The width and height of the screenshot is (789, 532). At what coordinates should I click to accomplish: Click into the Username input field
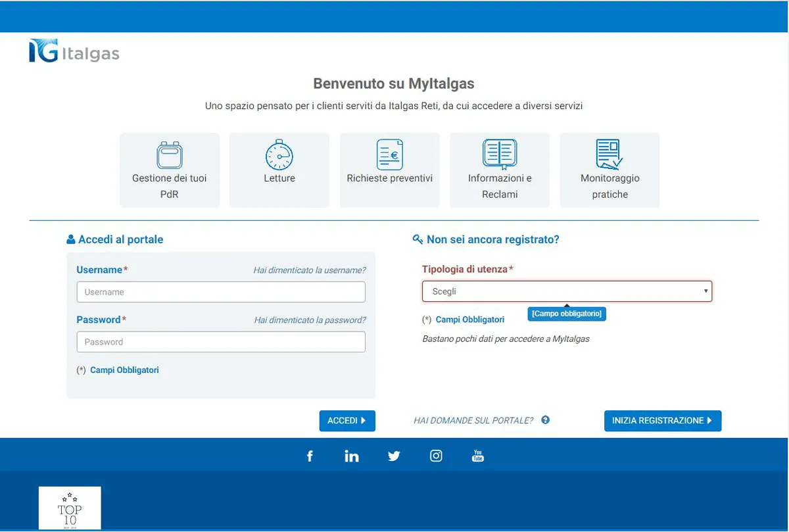[221, 292]
